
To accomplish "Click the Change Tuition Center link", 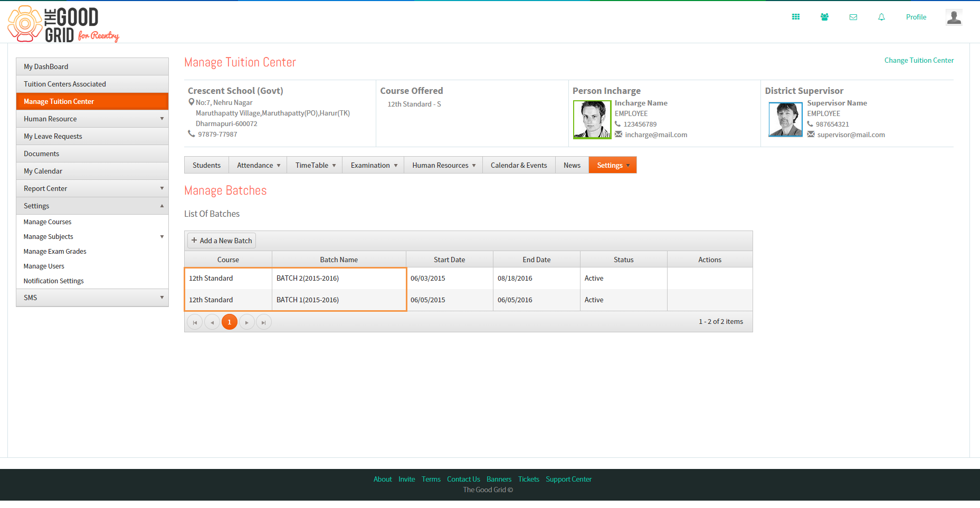I will click(919, 60).
